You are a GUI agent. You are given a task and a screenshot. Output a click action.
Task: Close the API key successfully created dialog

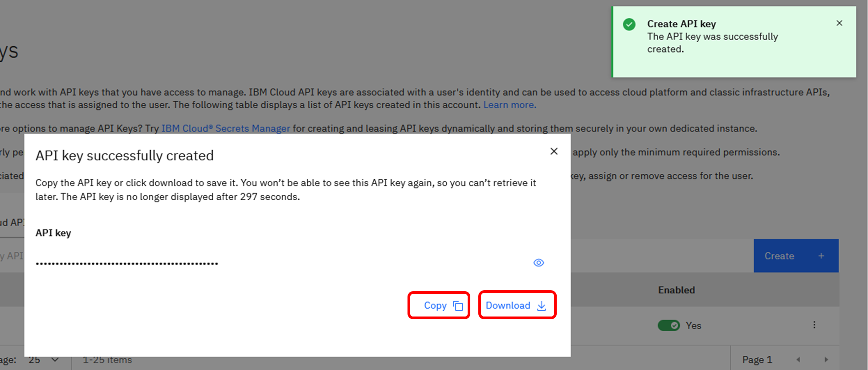pos(554,152)
